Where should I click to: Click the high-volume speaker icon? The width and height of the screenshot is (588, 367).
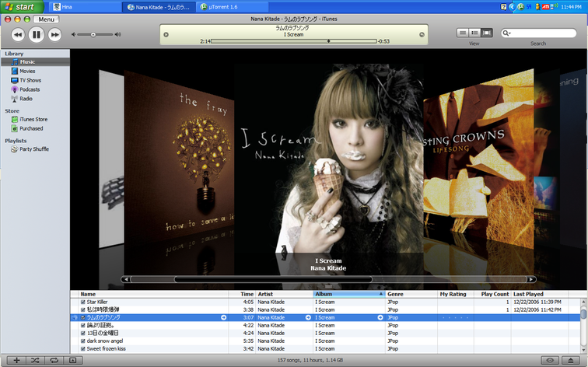[117, 34]
